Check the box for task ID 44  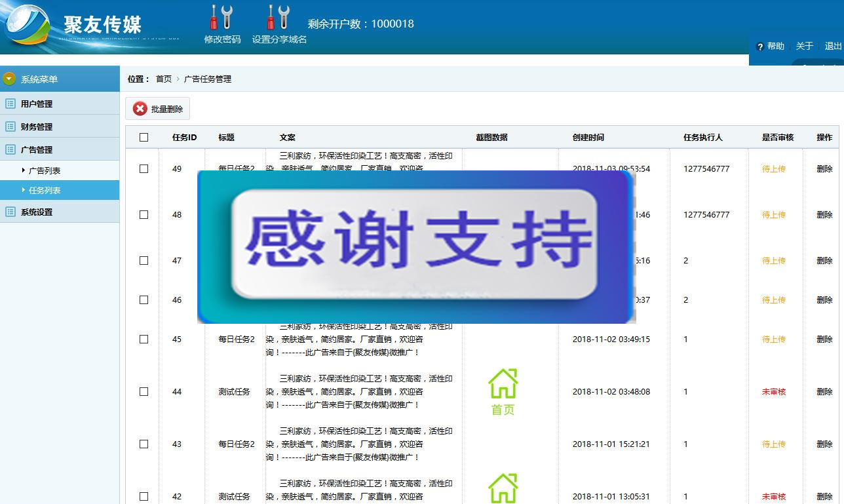pos(144,391)
